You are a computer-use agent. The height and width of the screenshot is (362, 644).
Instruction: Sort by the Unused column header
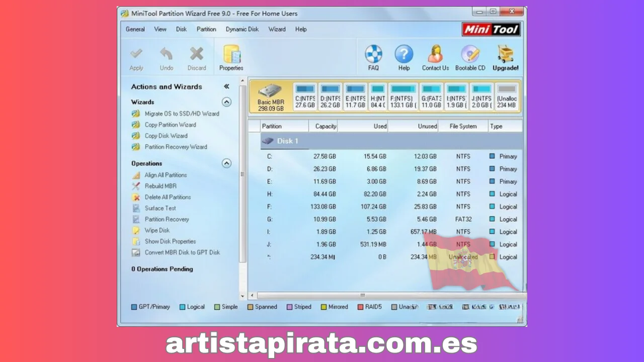pyautogui.click(x=413, y=126)
